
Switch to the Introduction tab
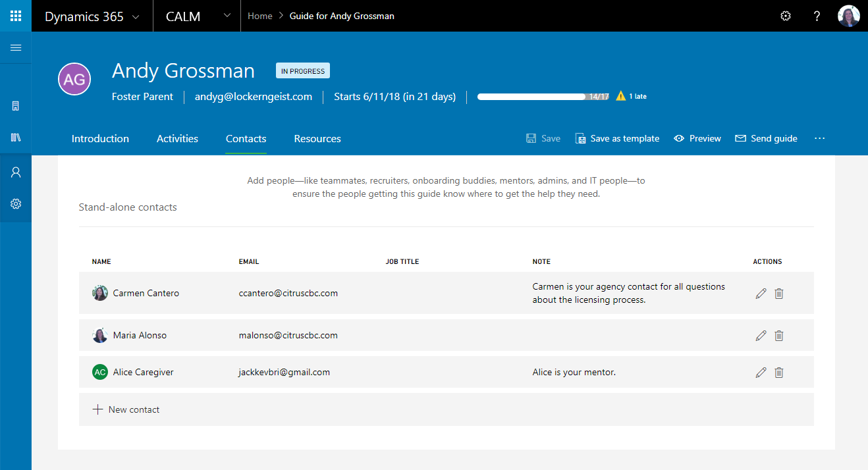[100, 139]
